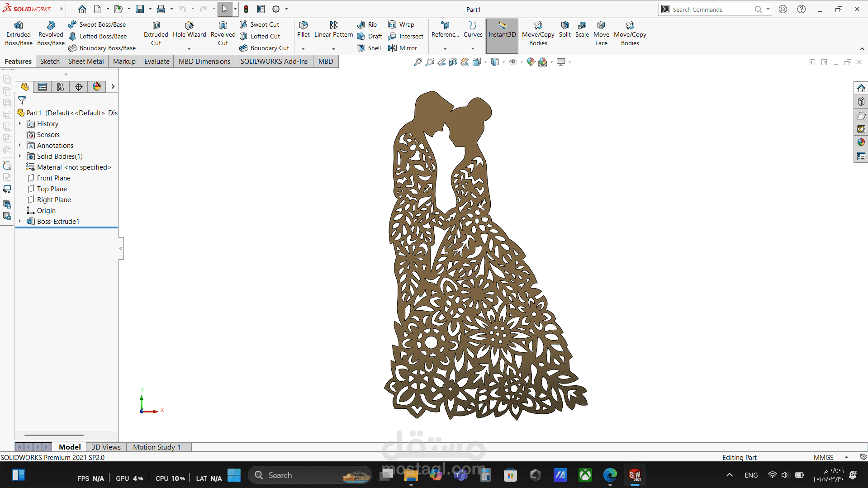
Task: Open the Xbox app from the taskbar
Action: (585, 475)
